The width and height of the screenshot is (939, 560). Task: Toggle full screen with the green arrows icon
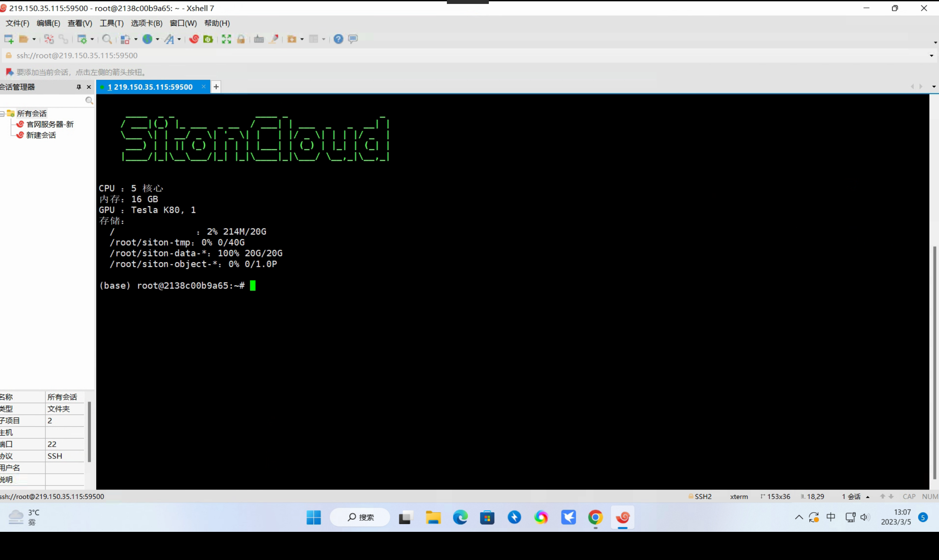click(x=226, y=39)
